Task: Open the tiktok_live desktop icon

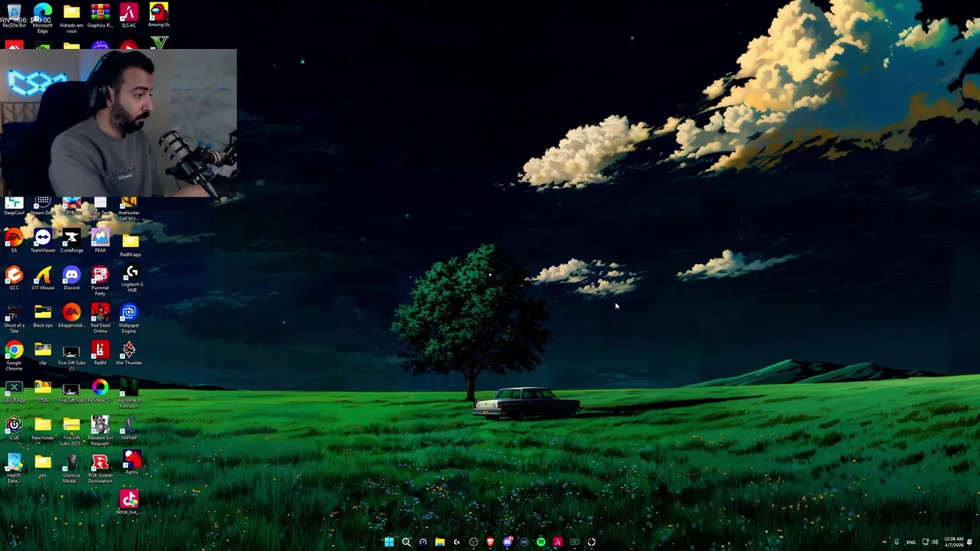Action: pos(129,503)
